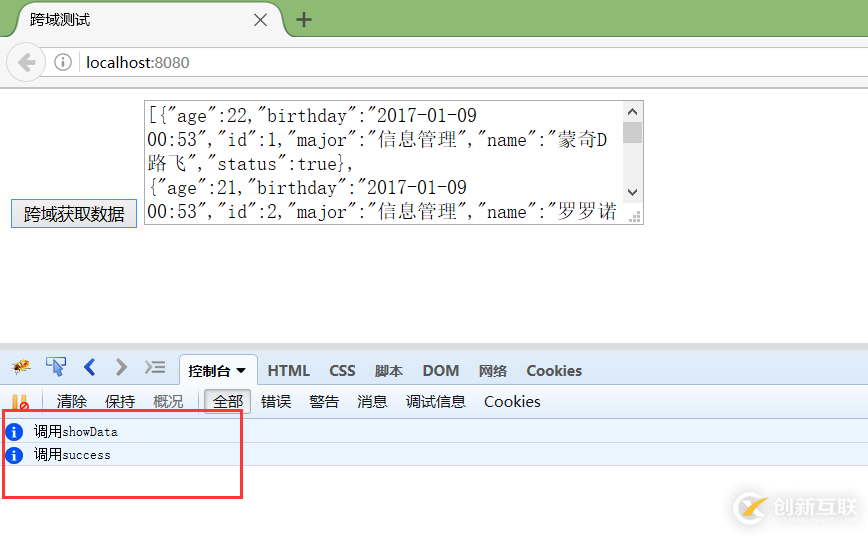The width and height of the screenshot is (868, 537).
Task: Select the 全部 console filter
Action: 228,401
